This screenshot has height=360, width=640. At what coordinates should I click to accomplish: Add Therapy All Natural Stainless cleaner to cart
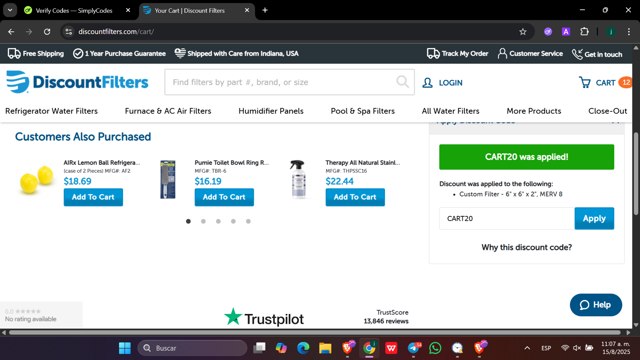pyautogui.click(x=355, y=197)
